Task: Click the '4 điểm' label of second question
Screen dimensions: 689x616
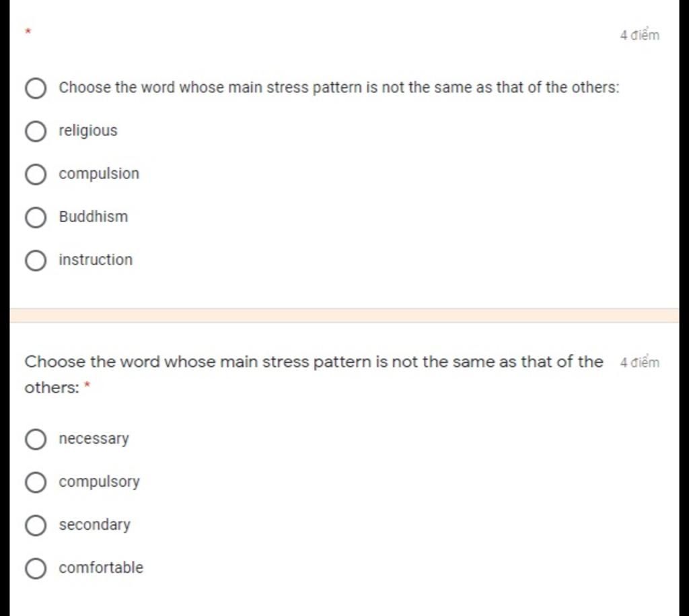Action: click(x=639, y=362)
